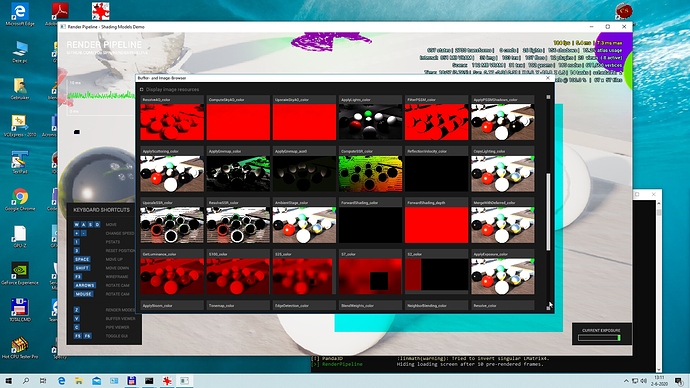Screen dimensions: 690x388
Task: Tick the Display image resources checkbox
Action: (142, 89)
